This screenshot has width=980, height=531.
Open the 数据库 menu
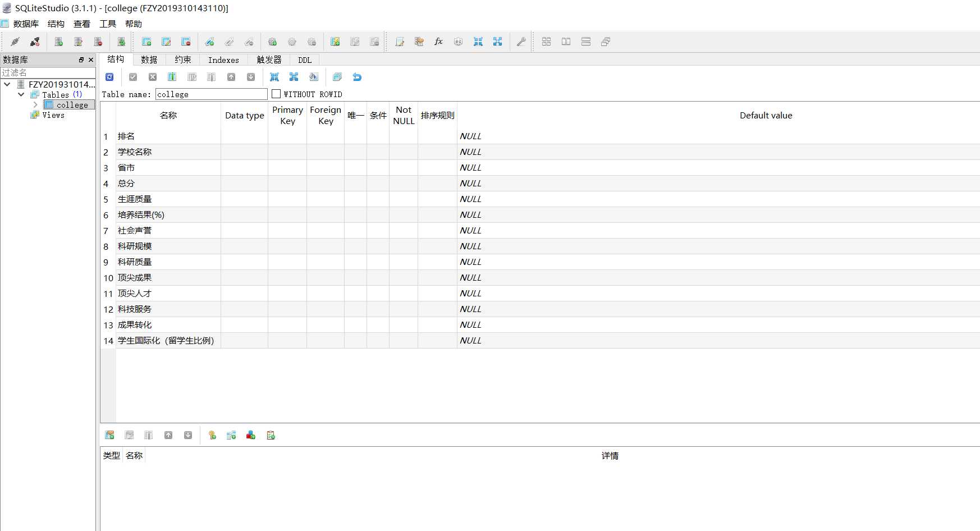click(x=26, y=24)
